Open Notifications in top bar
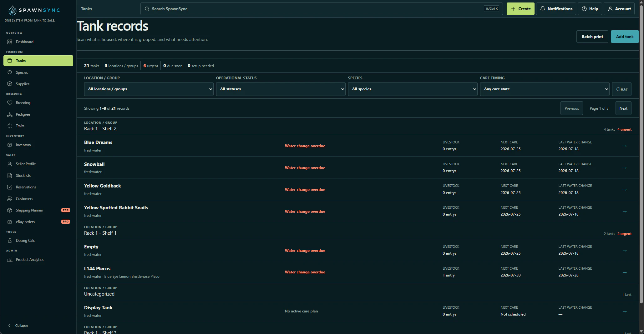 click(556, 9)
